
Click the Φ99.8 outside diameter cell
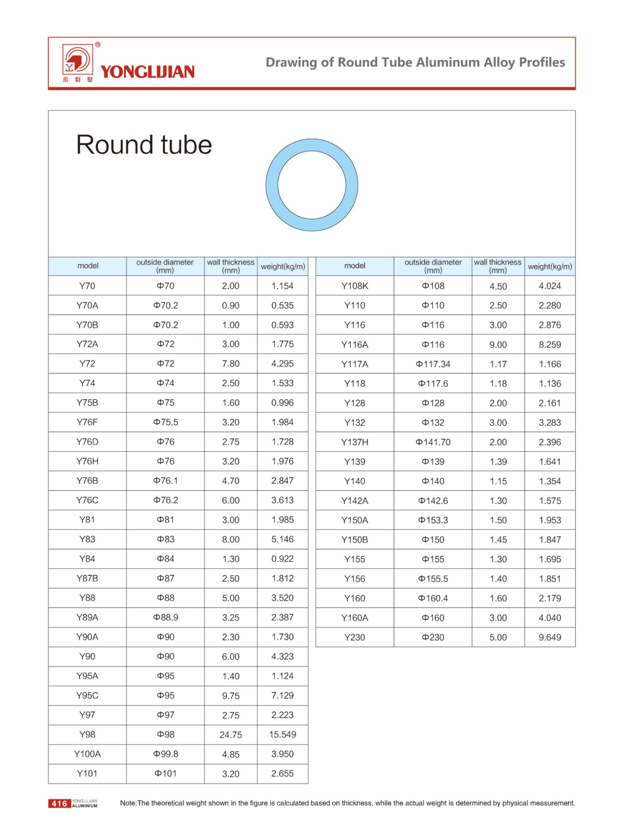click(165, 754)
